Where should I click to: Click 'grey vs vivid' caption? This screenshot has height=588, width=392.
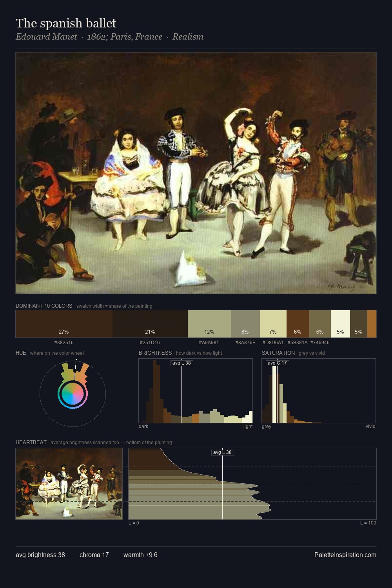312,353
